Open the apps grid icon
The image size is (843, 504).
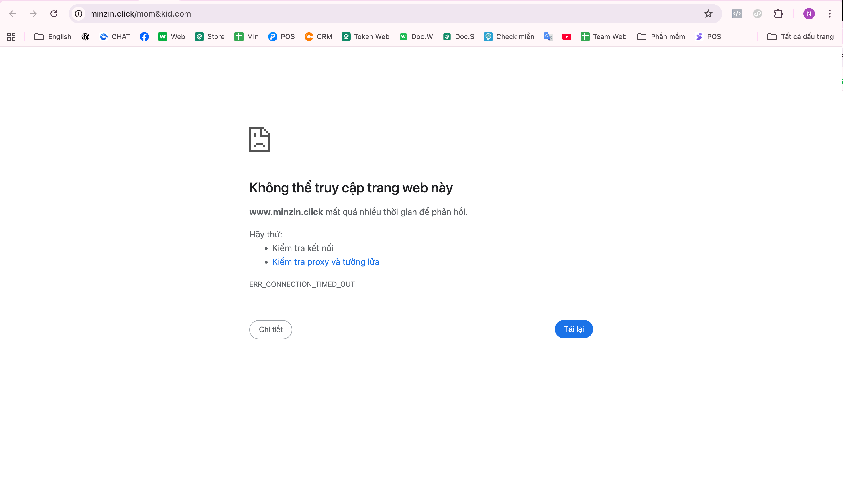11,36
